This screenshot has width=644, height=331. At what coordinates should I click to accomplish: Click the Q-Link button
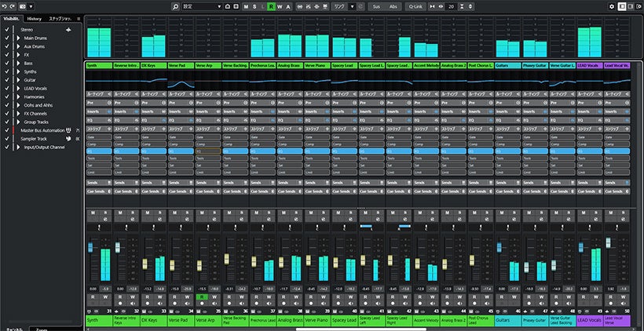point(415,6)
